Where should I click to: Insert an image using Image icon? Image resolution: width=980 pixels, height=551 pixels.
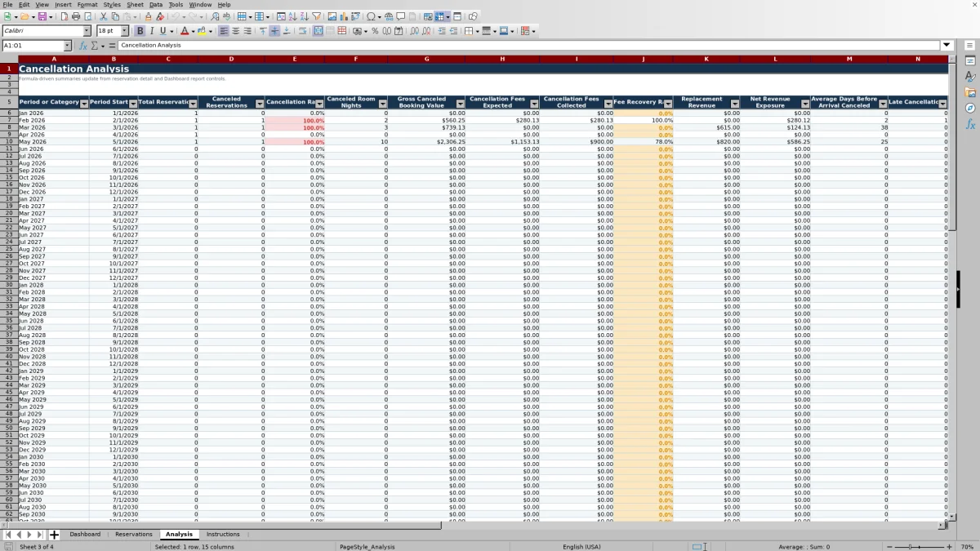332,16
